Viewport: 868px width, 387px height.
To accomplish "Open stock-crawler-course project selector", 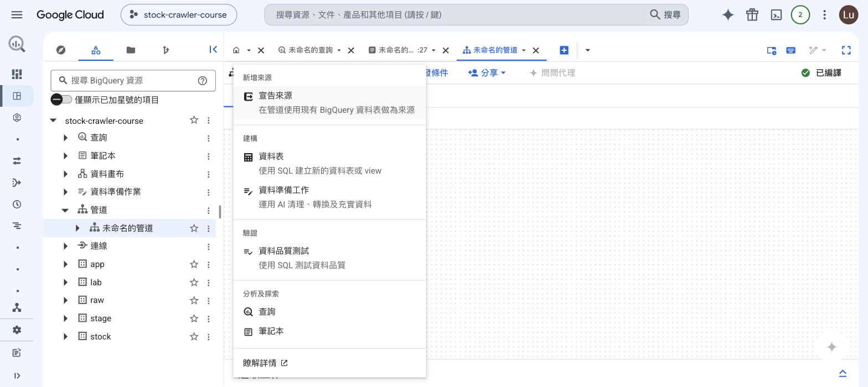I will (179, 15).
